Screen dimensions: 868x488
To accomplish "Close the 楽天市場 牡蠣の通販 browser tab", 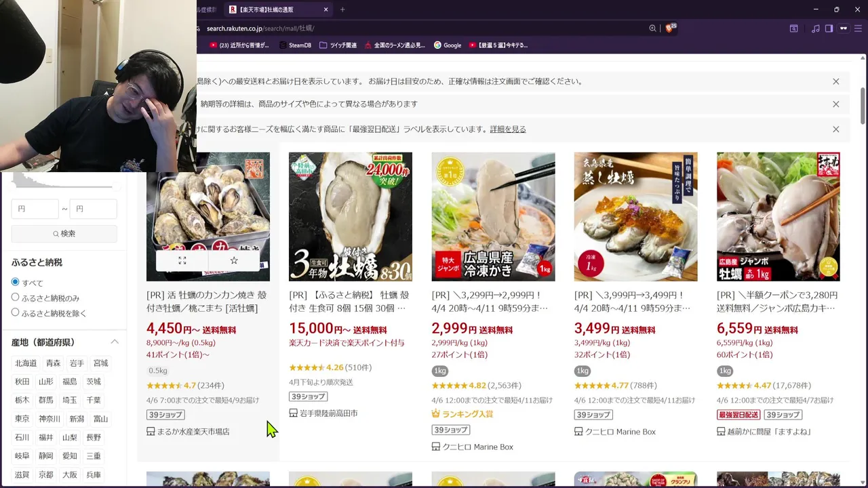I will 325,9.
